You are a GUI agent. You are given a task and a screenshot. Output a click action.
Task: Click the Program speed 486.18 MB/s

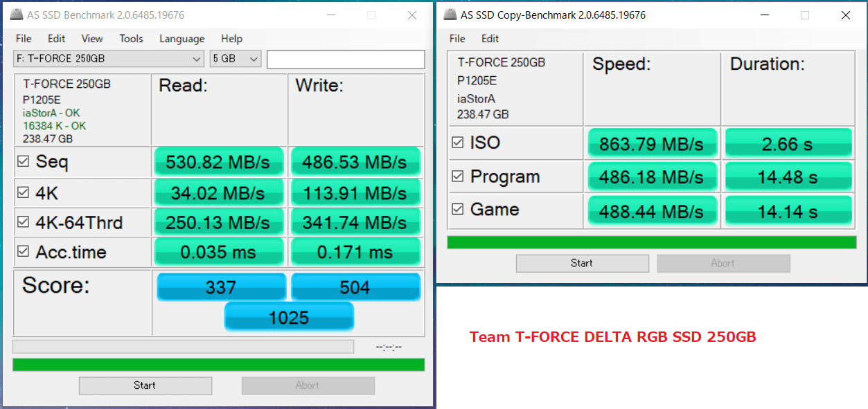(x=651, y=177)
